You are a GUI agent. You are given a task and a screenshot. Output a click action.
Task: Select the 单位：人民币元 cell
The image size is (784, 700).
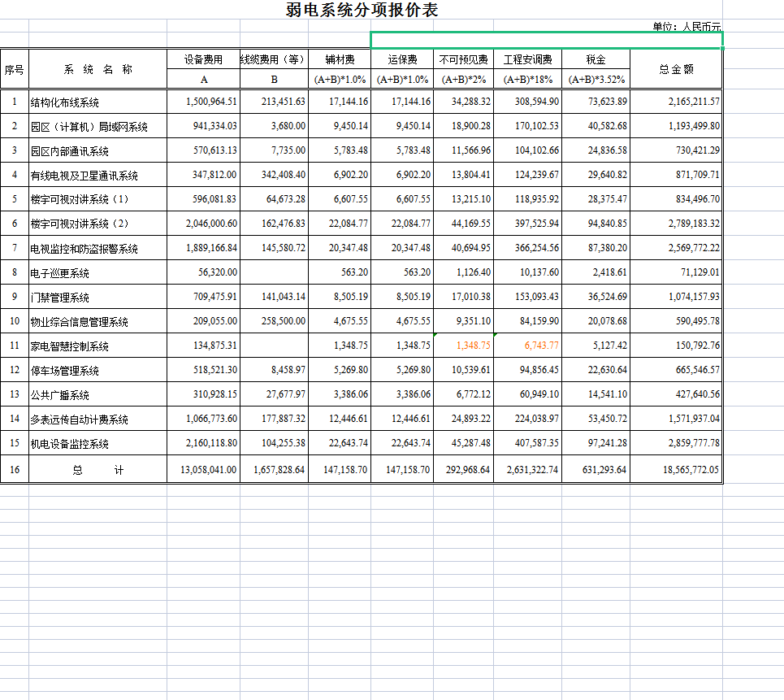[x=687, y=27]
